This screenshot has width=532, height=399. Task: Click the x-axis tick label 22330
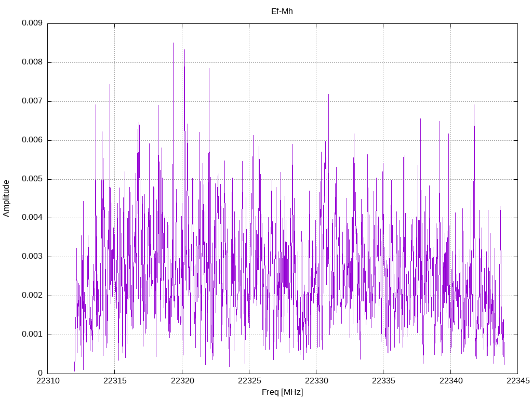click(316, 381)
